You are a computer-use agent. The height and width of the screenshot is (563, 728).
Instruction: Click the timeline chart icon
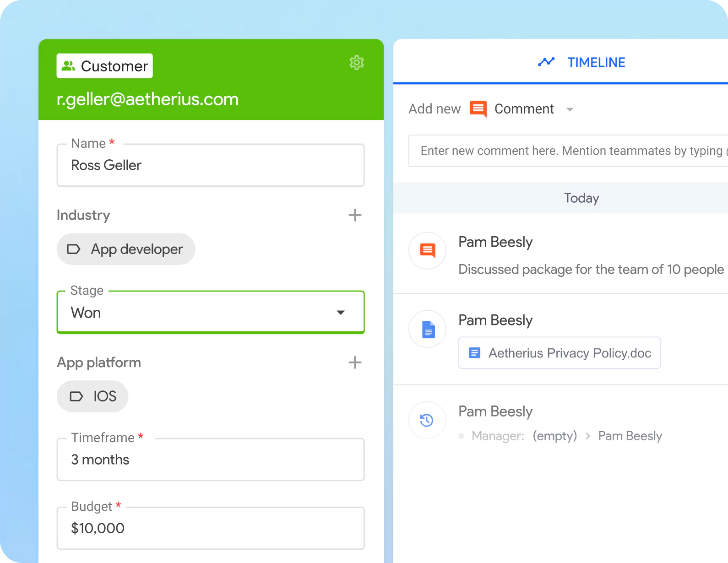pyautogui.click(x=546, y=62)
